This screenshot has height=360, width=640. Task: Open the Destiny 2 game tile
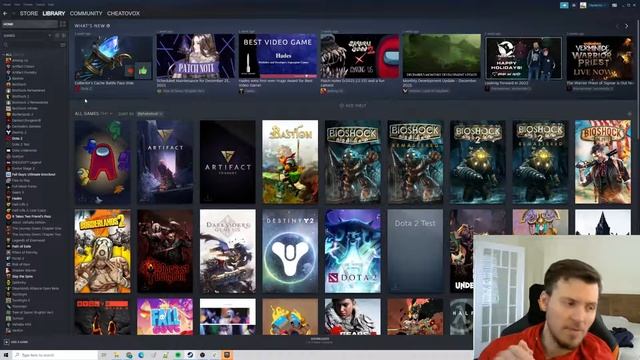290,251
